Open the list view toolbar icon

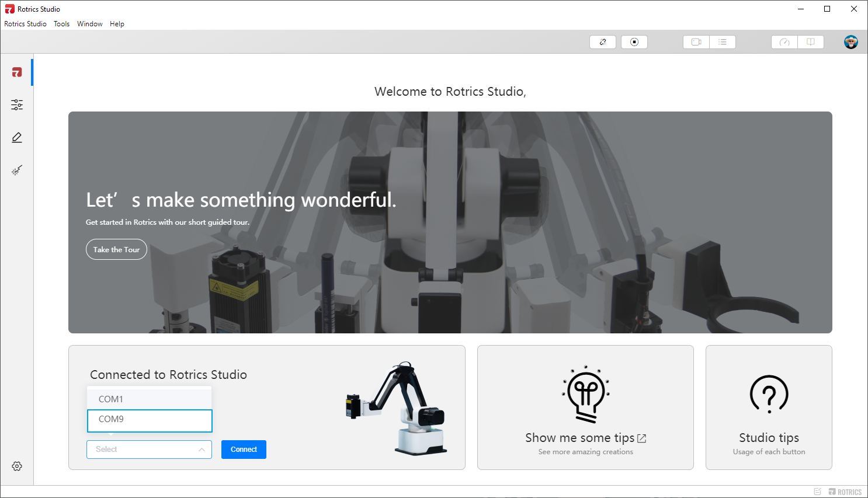(723, 42)
